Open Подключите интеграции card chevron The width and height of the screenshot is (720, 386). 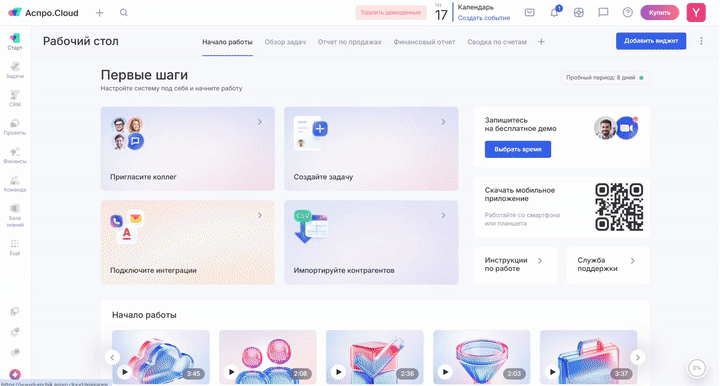tap(260, 215)
